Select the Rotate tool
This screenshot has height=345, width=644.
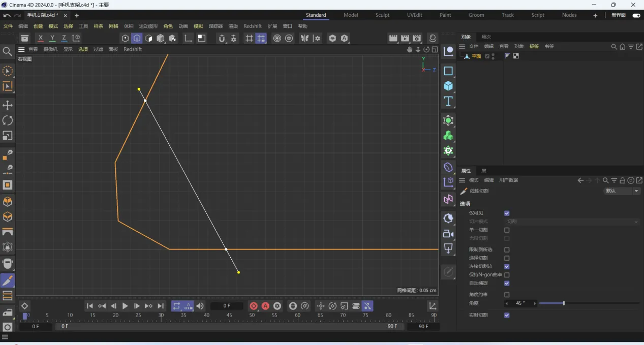click(8, 120)
